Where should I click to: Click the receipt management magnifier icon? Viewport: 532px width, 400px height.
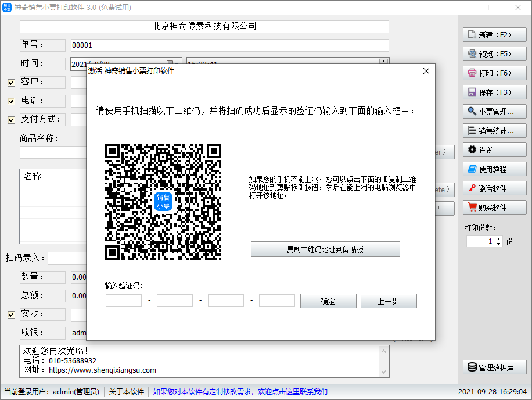click(472, 112)
